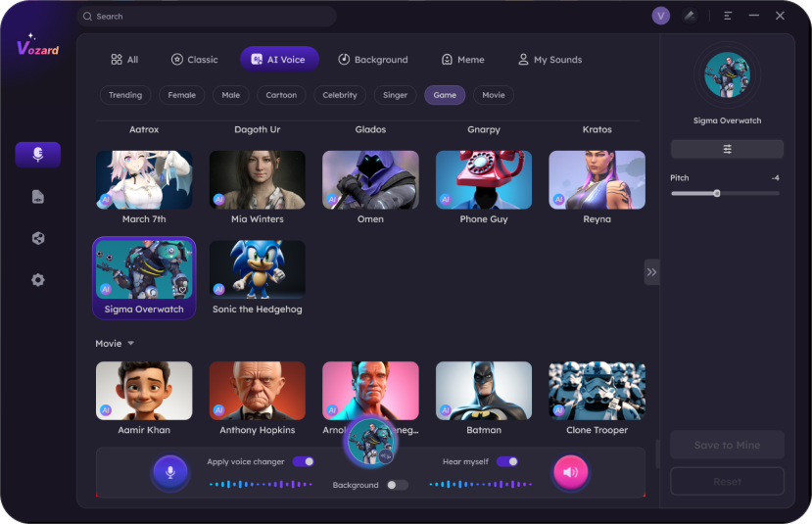Adjust the Pitch slider handle
Viewport: 812px width, 524px height.
717,193
